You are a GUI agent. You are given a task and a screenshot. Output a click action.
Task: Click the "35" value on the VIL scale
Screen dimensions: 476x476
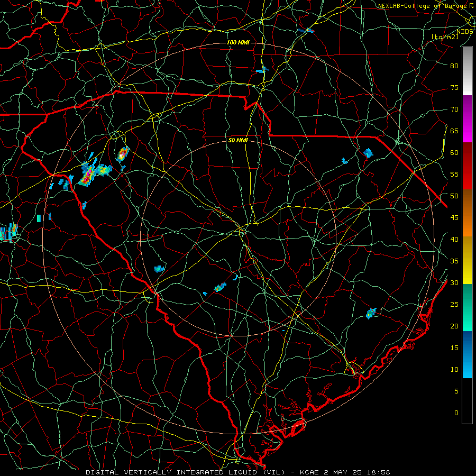[x=454, y=261]
